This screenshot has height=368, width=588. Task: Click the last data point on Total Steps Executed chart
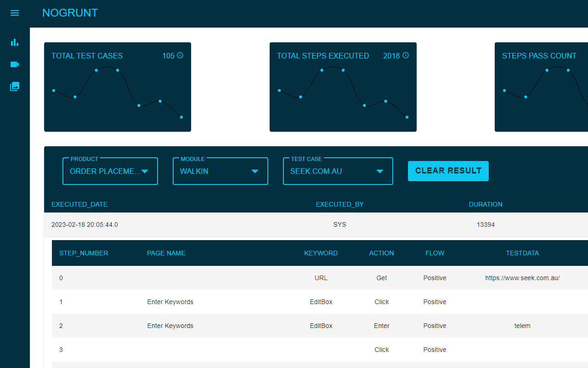pyautogui.click(x=407, y=117)
